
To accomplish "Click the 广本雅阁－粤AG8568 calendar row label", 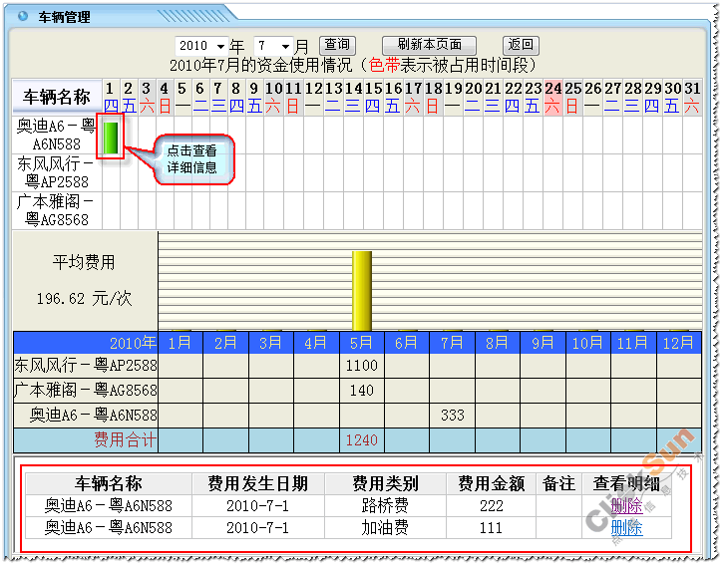I will [56, 210].
